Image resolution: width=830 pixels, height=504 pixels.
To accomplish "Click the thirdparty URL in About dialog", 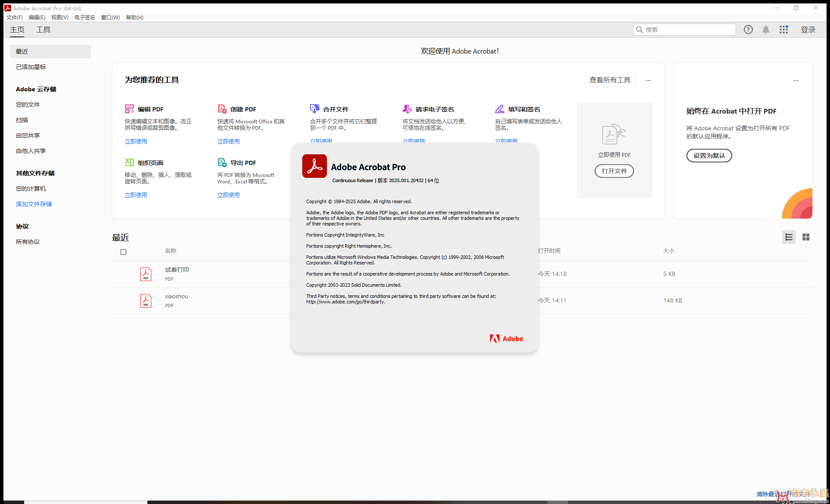I will click(x=346, y=302).
